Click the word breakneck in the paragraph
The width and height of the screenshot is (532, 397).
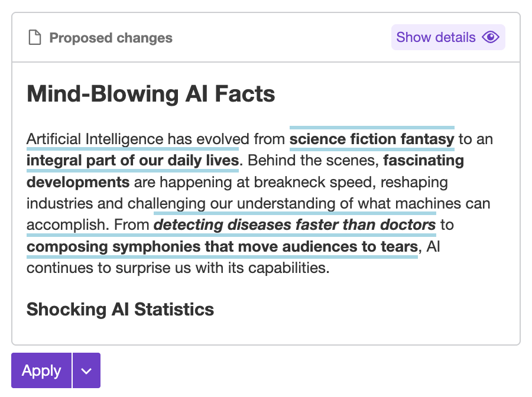(316, 182)
